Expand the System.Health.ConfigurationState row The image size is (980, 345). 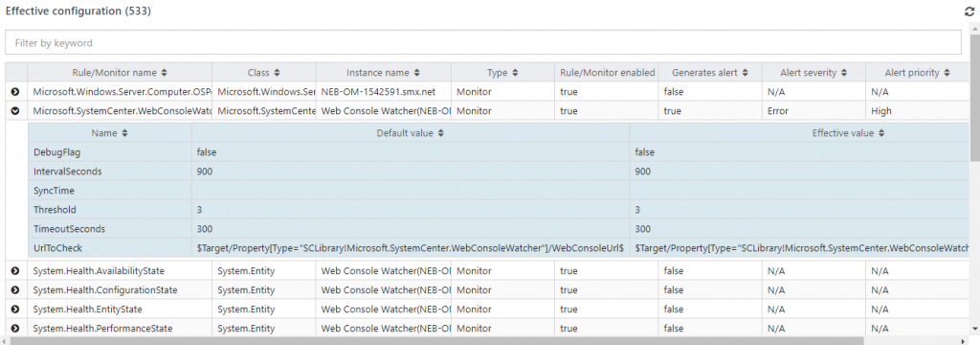point(15,290)
